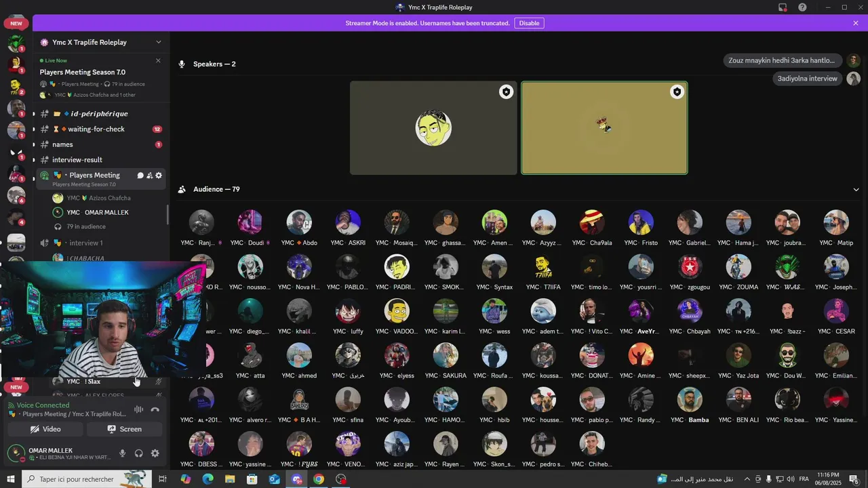This screenshot has width=868, height=488.
Task: Select the green masked server icon
Action: point(16,43)
